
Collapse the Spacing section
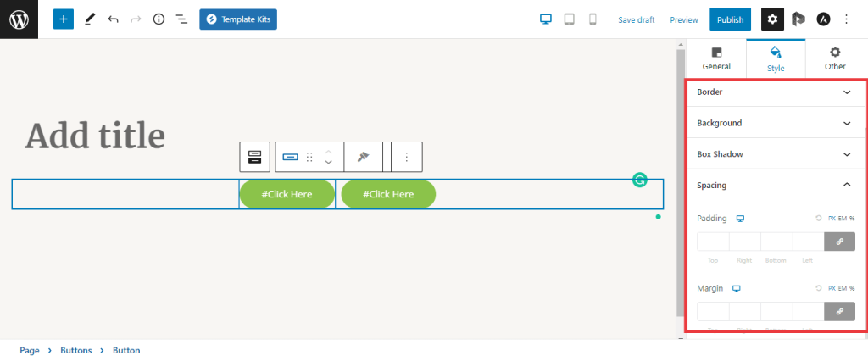pyautogui.click(x=776, y=185)
